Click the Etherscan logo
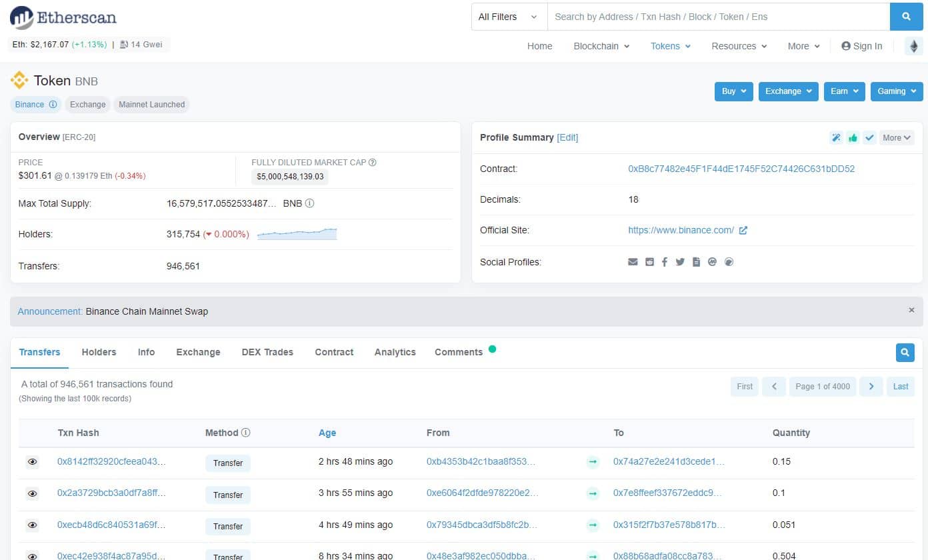This screenshot has width=928, height=560. tap(63, 17)
